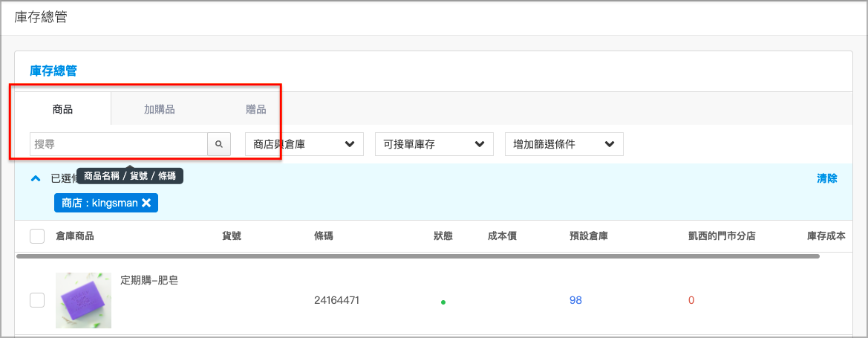Click the 清除 link
The image size is (868, 338).
[x=827, y=178]
